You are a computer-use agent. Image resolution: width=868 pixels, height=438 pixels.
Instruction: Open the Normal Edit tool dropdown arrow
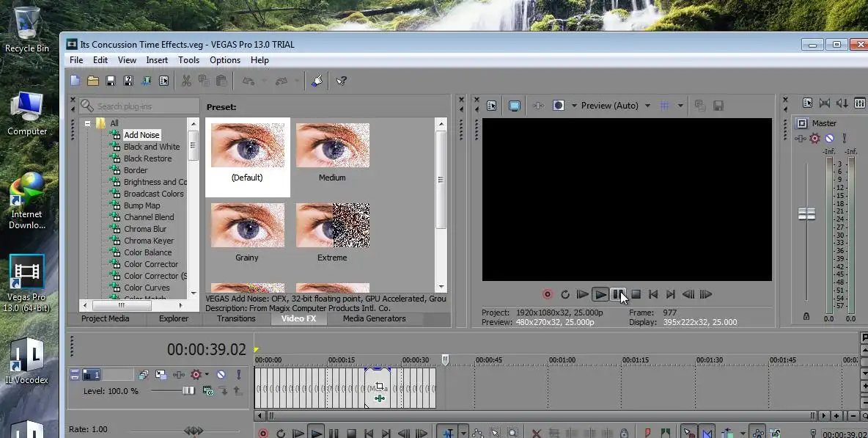[x=463, y=434]
